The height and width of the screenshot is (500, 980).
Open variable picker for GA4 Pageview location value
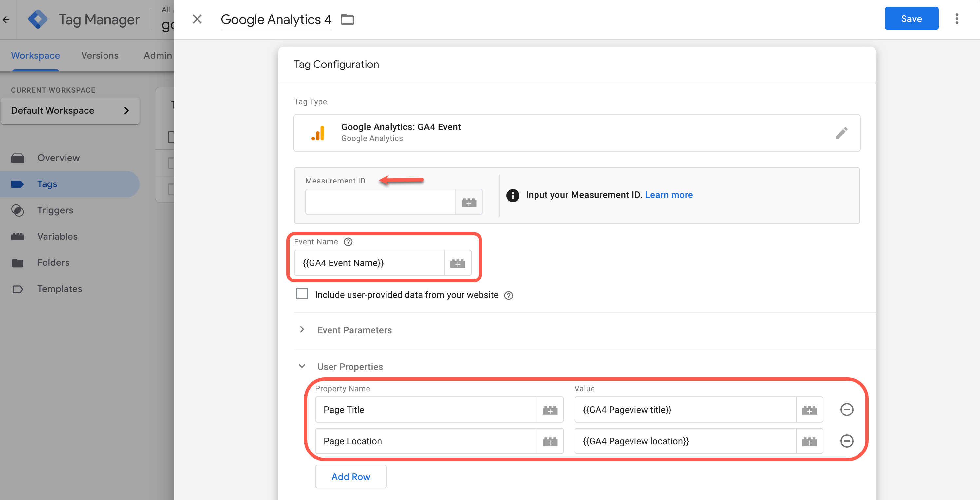coord(809,441)
